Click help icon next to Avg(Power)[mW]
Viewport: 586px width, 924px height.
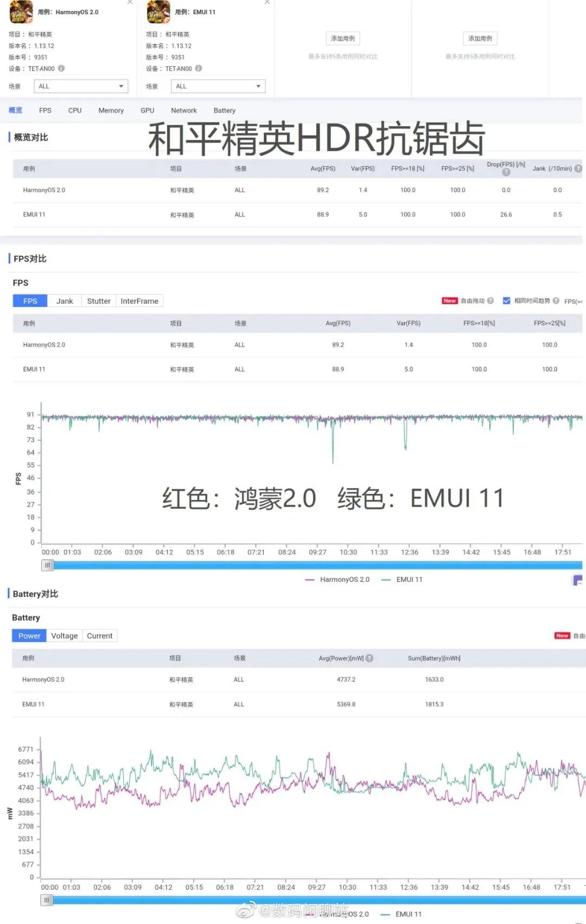[370, 658]
